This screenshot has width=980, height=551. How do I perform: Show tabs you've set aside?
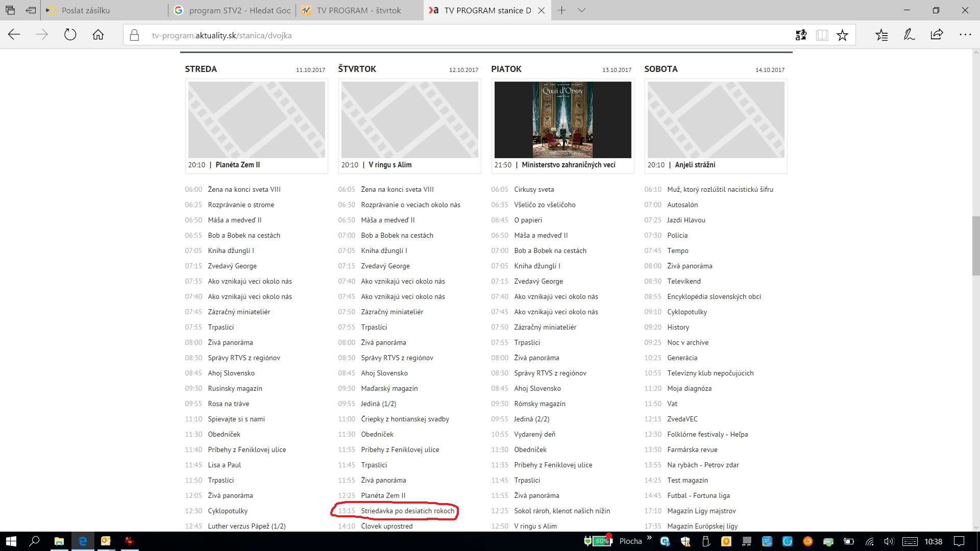point(10,10)
